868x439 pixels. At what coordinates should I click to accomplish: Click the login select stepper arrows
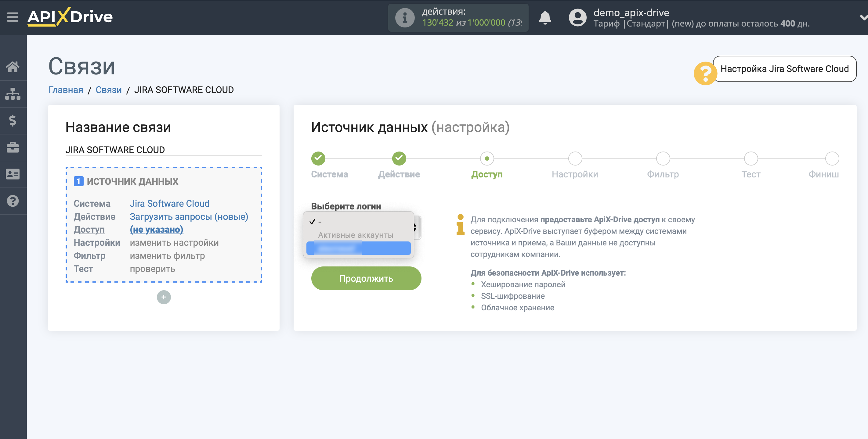[416, 227]
